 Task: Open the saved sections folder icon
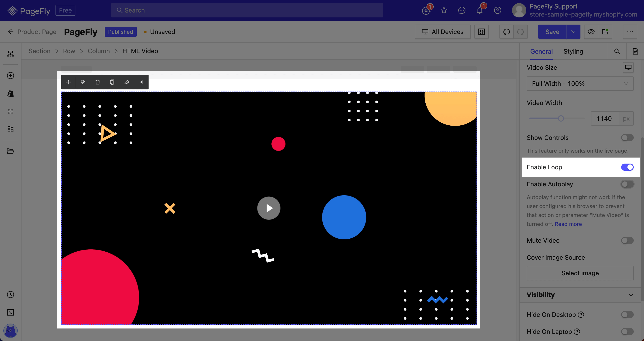tap(11, 151)
